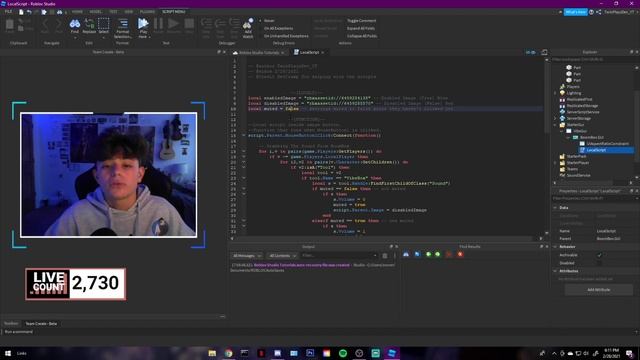The image size is (640, 360).
Task: Select Players in the Explorer tree
Action: pyautogui.click(x=569, y=87)
